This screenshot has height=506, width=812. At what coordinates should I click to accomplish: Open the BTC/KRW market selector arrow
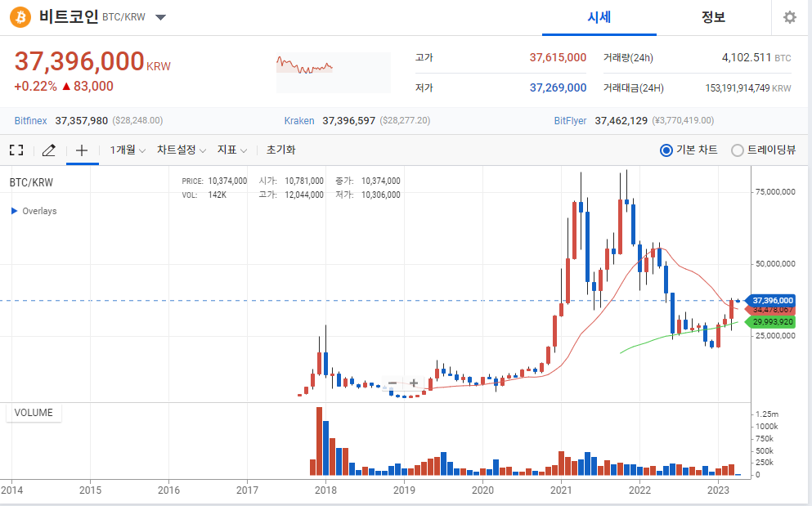pos(160,18)
